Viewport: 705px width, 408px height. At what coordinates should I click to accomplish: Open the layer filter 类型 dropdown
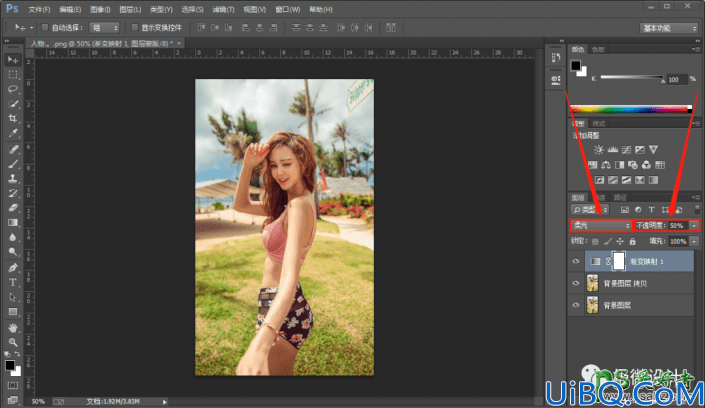coord(590,210)
